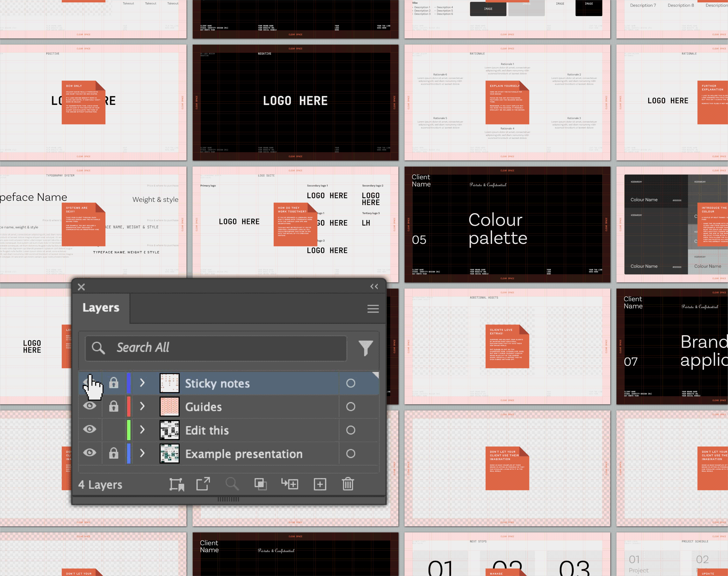
Task: Open the layer filter funnel icon
Action: pyautogui.click(x=366, y=348)
